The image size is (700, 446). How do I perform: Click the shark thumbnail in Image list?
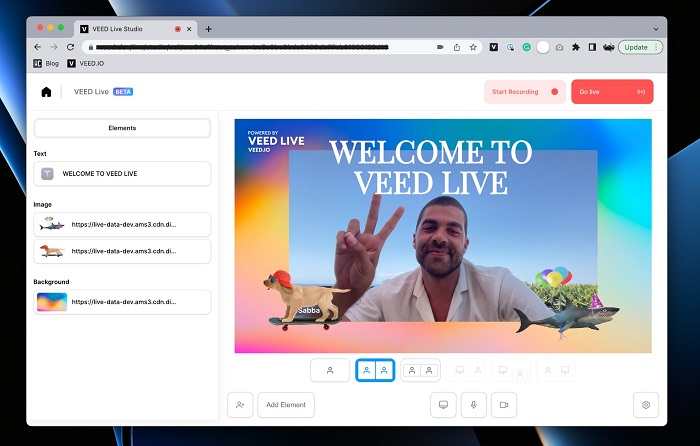(x=52, y=224)
